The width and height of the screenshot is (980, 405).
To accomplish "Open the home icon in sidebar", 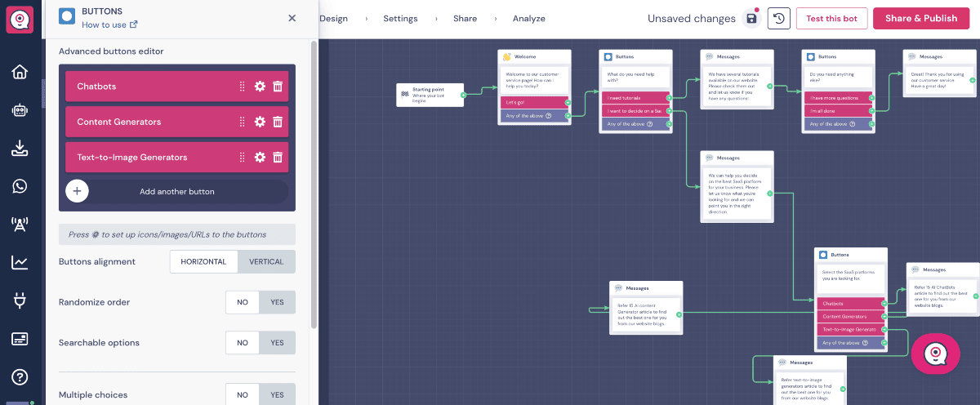I will [20, 72].
